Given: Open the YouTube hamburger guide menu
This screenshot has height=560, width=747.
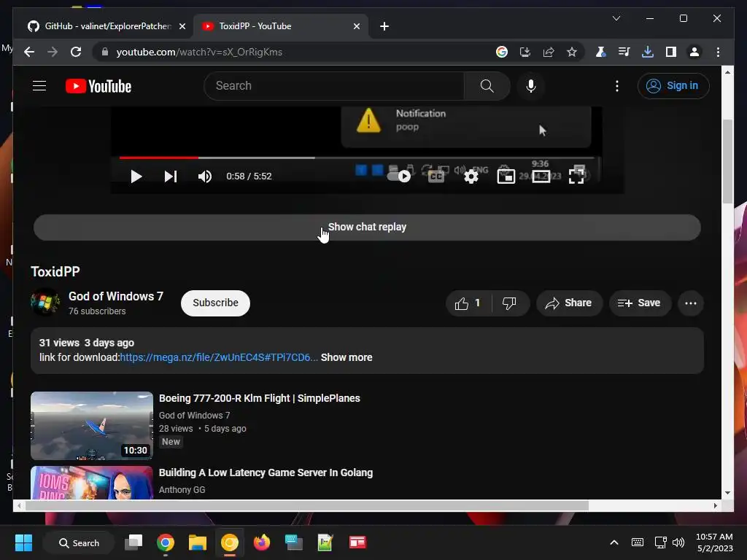Looking at the screenshot, I should coord(39,86).
